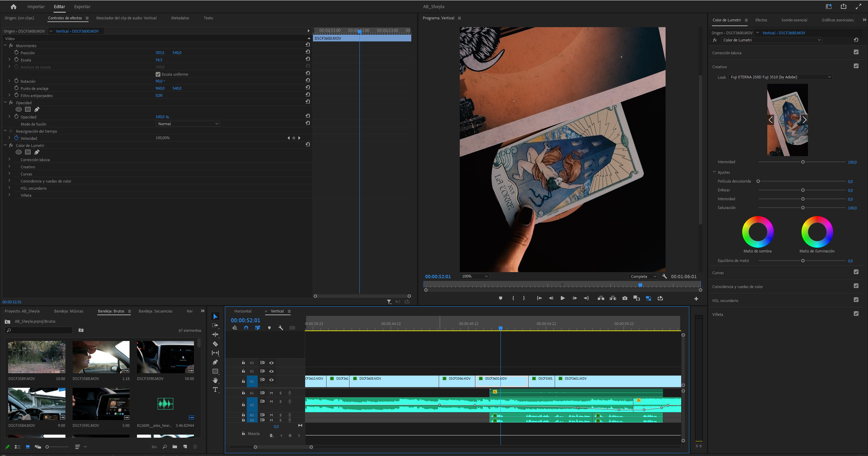Go to the Home screen icon
Viewport: 868px width, 456px height.
click(14, 6)
